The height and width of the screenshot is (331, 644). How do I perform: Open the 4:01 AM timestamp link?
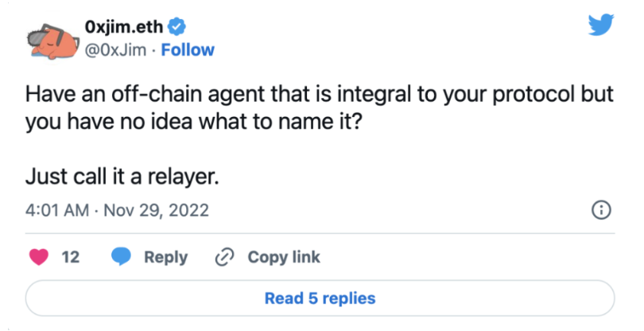[x=57, y=210]
